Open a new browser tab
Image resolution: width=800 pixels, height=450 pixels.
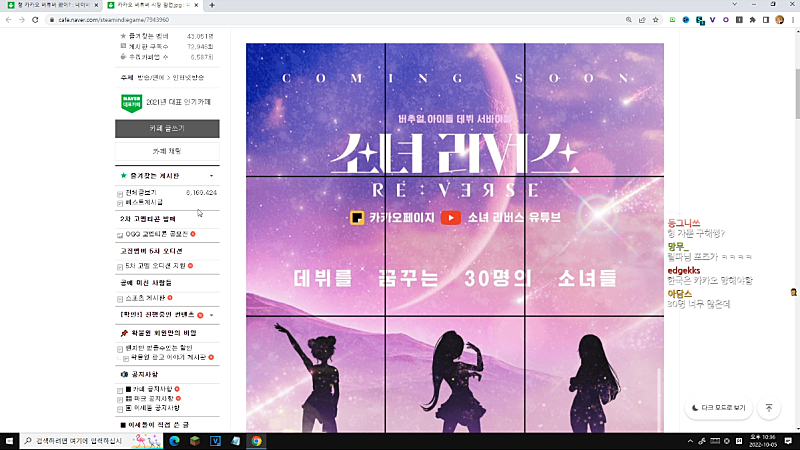tap(212, 5)
